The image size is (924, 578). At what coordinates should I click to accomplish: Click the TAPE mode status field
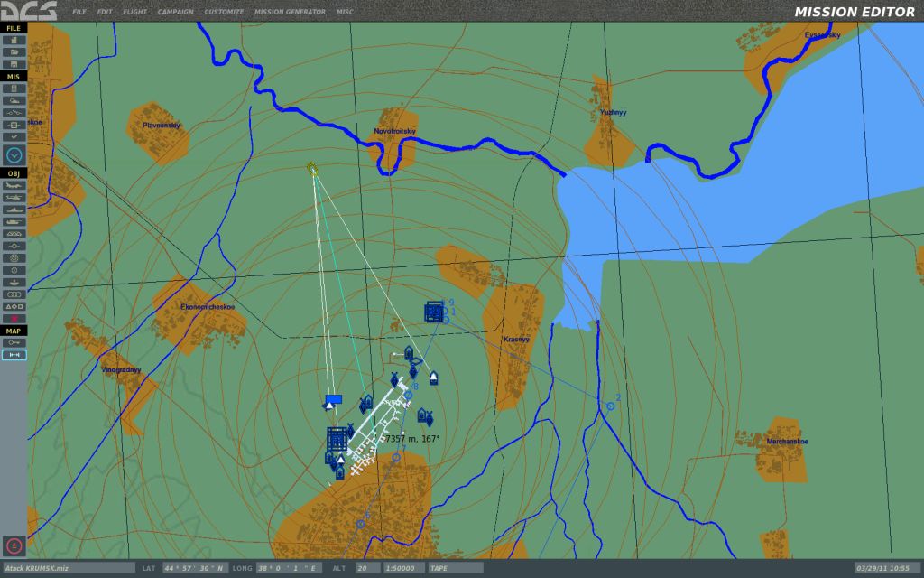pos(456,568)
